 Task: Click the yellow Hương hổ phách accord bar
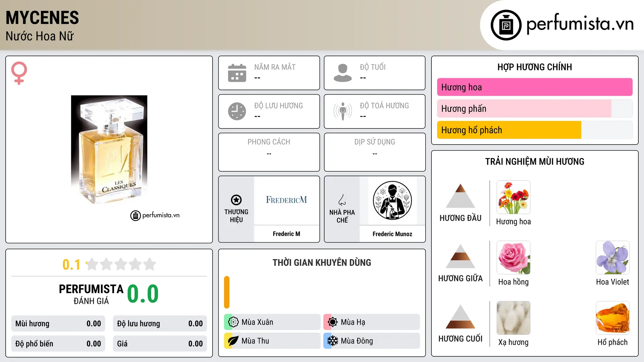[535, 130]
